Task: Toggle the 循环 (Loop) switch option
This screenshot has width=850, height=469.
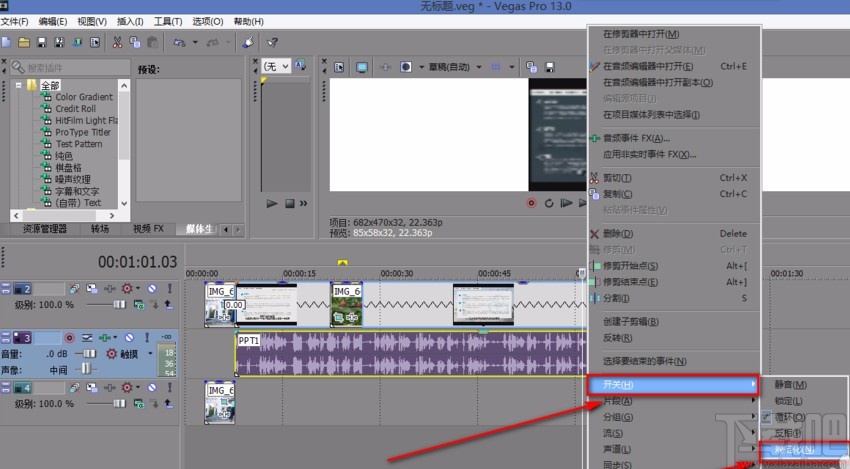Action: coord(790,416)
